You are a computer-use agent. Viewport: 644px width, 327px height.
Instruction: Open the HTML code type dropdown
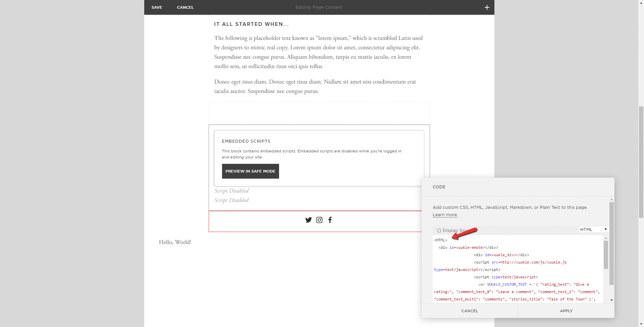coord(593,229)
